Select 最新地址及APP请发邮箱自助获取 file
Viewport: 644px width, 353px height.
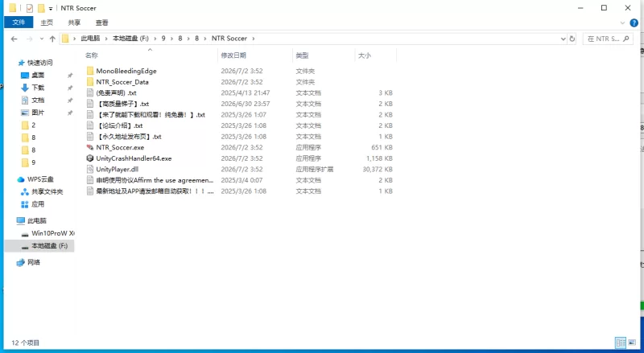coord(155,191)
